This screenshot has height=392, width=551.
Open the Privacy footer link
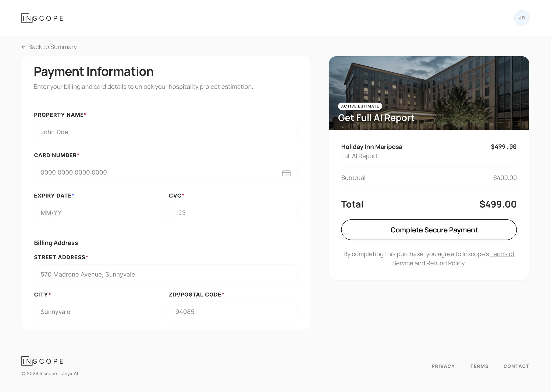coord(443,366)
